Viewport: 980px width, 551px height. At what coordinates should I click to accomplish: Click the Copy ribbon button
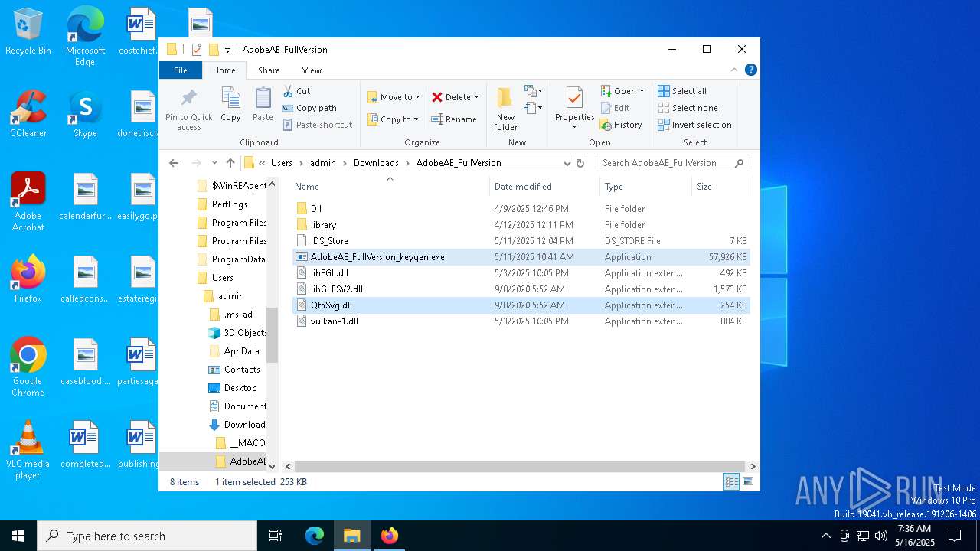tap(230, 104)
